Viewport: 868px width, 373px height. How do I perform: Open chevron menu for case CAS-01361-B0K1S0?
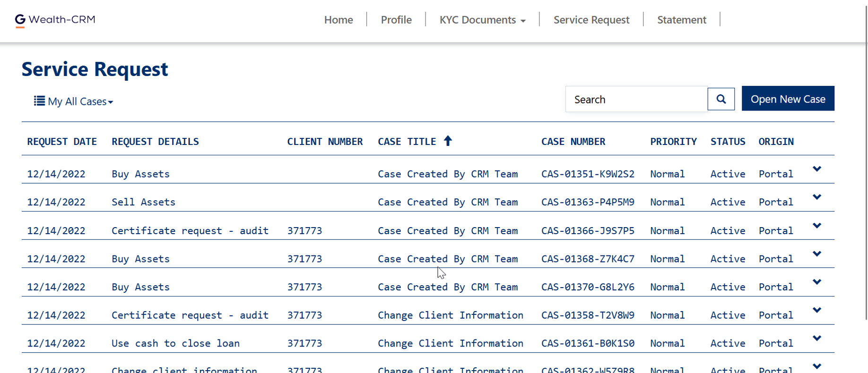pyautogui.click(x=816, y=338)
